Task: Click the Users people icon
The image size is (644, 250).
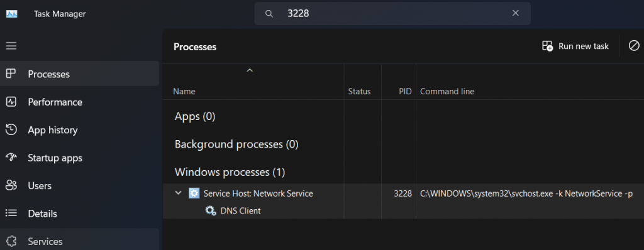Action: [11, 185]
